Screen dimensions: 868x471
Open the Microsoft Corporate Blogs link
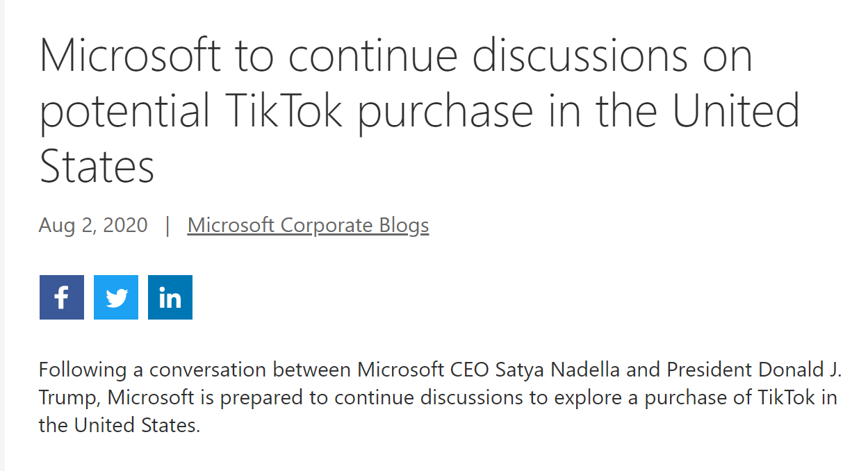[x=308, y=225]
